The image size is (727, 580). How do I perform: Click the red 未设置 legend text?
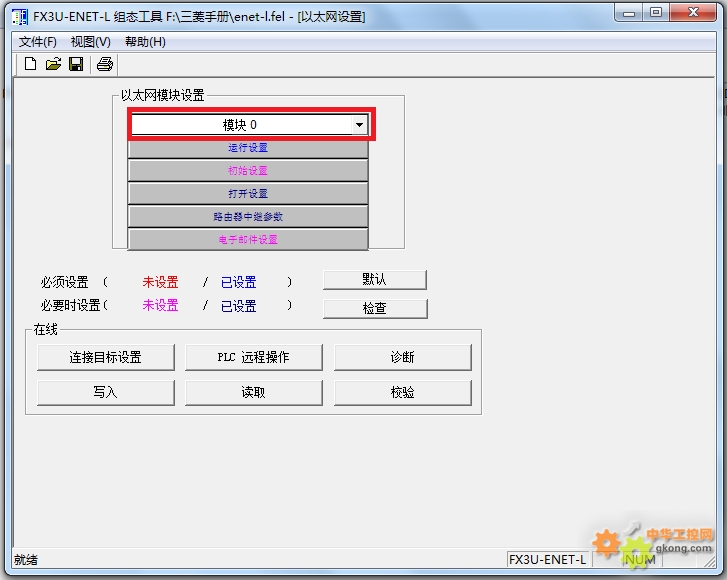[x=160, y=282]
